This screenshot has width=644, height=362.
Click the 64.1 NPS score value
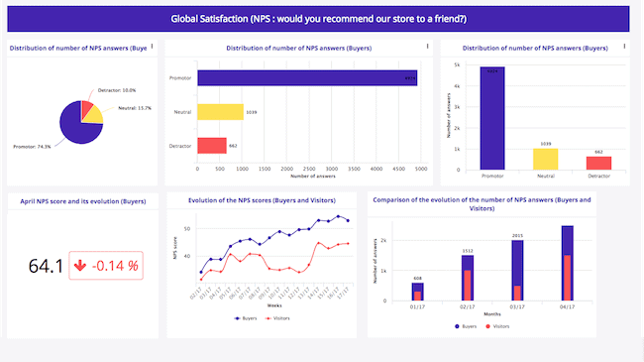click(x=46, y=266)
